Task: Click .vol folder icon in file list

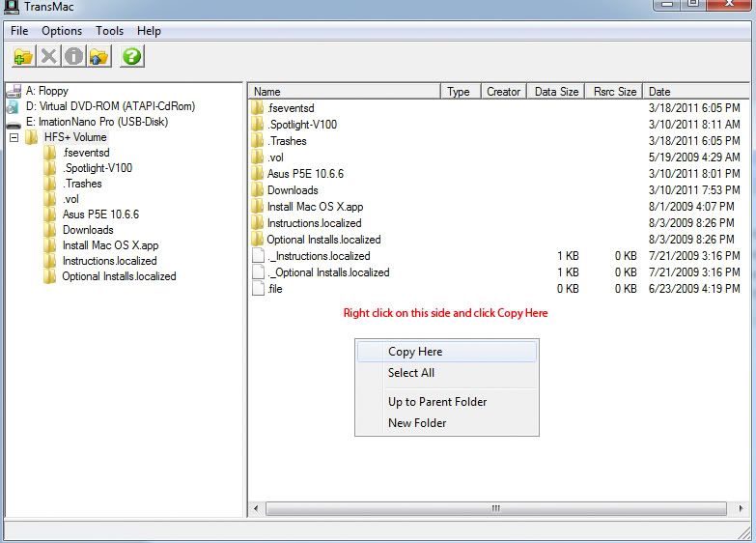Action: click(258, 157)
